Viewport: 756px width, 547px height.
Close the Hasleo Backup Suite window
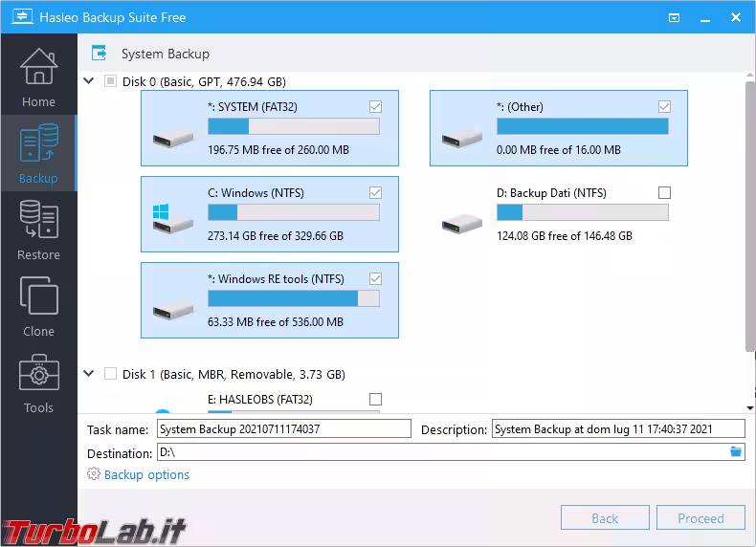(735, 17)
